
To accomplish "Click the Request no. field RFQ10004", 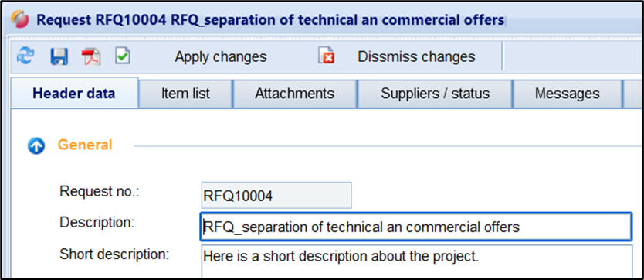I will pos(276,195).
